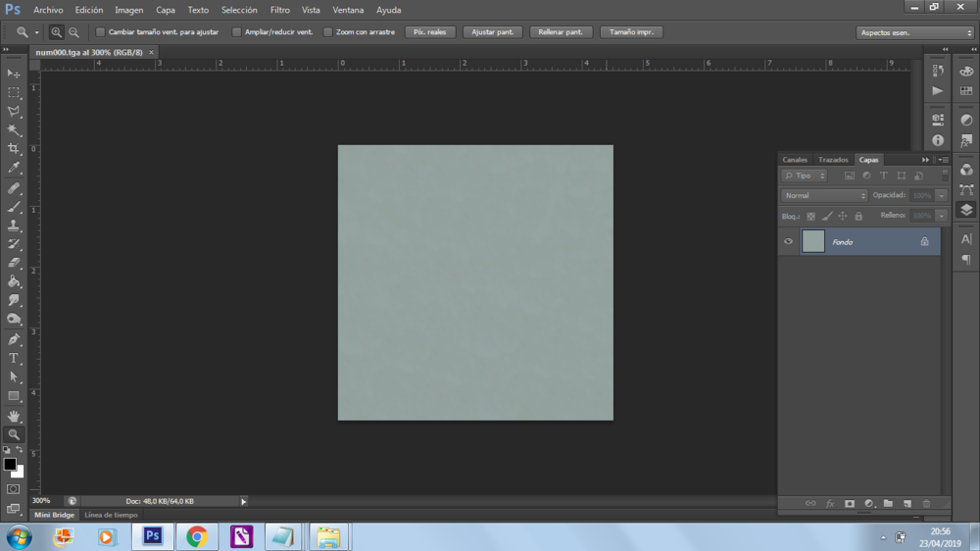Screen dimensions: 980x551
Task: Open the Paragraph panel icon
Action: coord(966,259)
